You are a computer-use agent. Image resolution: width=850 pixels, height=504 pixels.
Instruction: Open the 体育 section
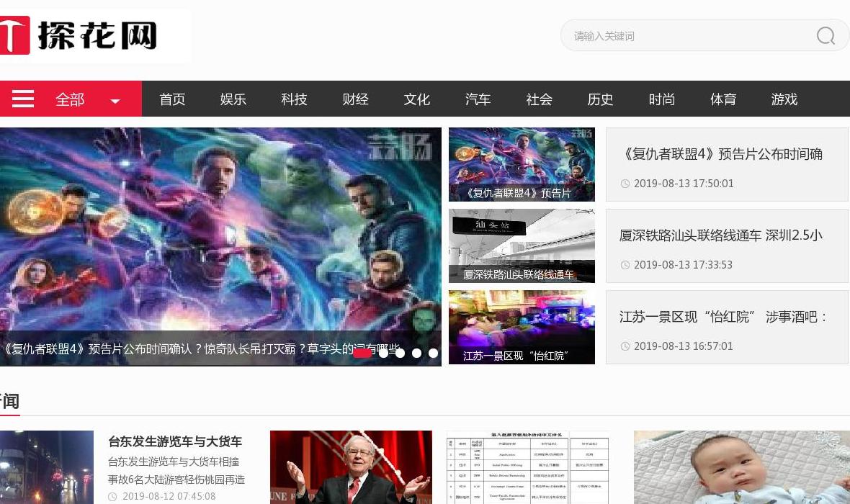[723, 99]
